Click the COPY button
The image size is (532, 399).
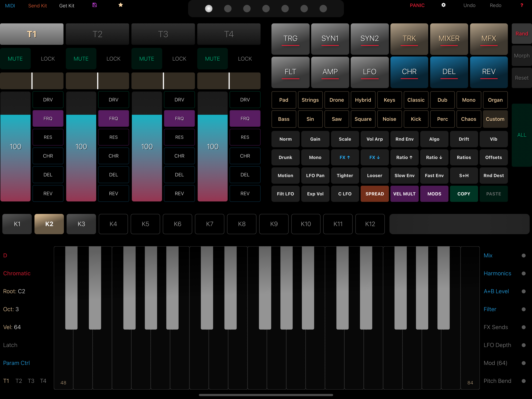(464, 194)
